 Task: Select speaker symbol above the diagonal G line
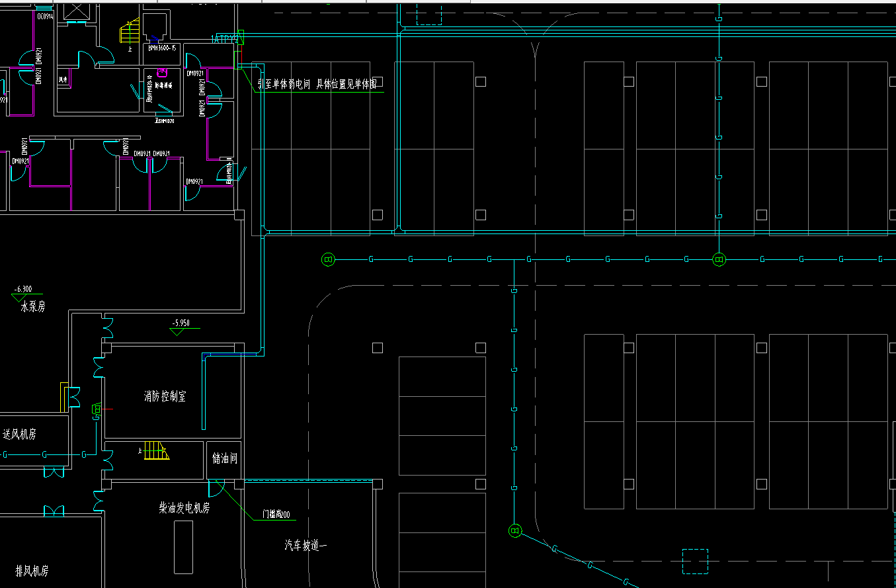coord(515,530)
